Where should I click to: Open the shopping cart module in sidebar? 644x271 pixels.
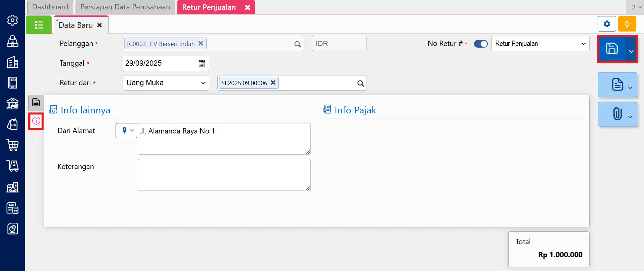[x=13, y=145]
